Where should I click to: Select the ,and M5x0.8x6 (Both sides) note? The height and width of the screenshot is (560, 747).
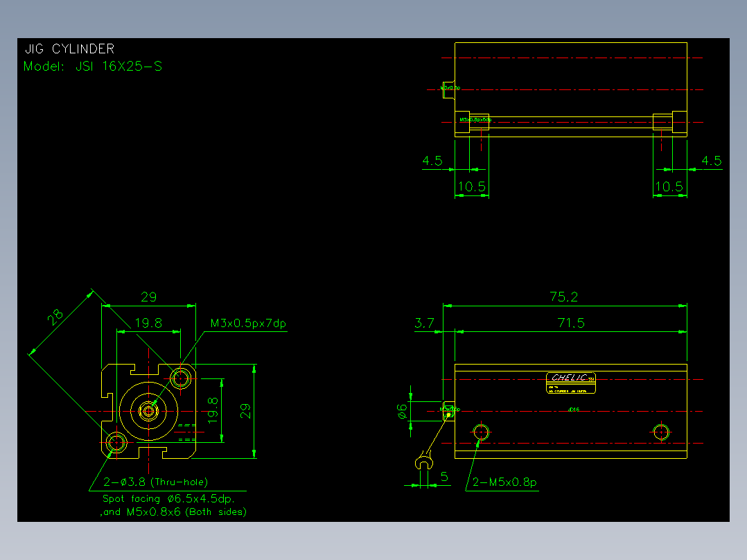pyautogui.click(x=173, y=512)
